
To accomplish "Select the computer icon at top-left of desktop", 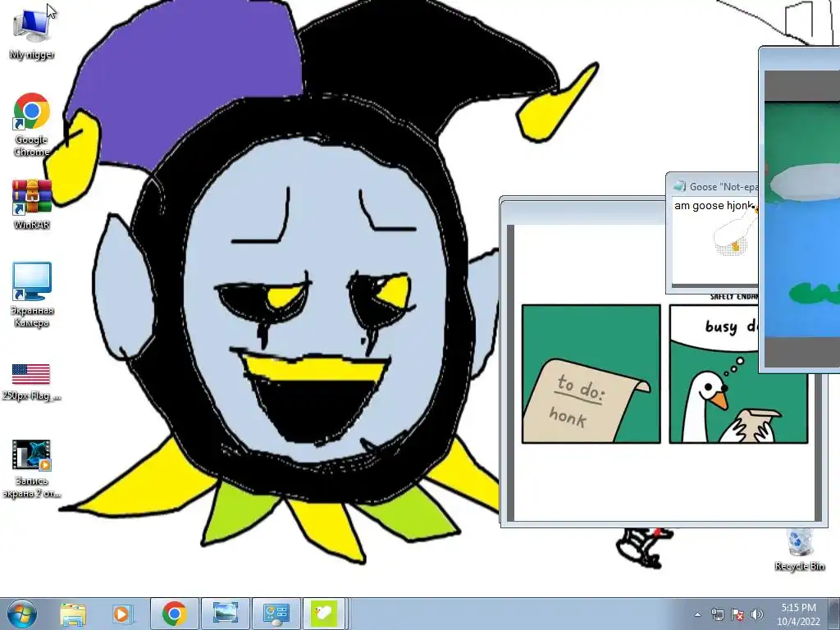I will click(x=32, y=33).
